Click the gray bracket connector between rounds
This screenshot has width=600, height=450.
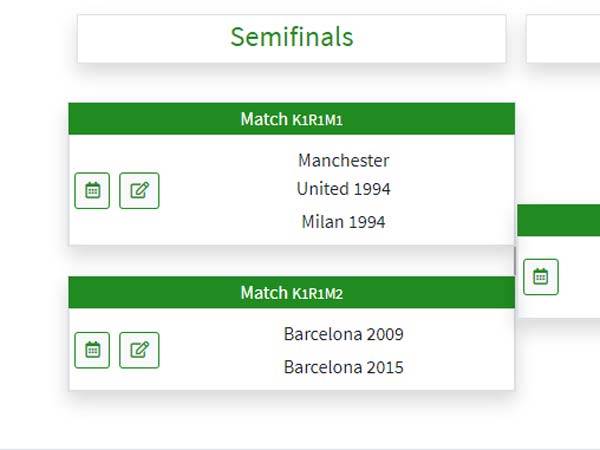point(516,261)
